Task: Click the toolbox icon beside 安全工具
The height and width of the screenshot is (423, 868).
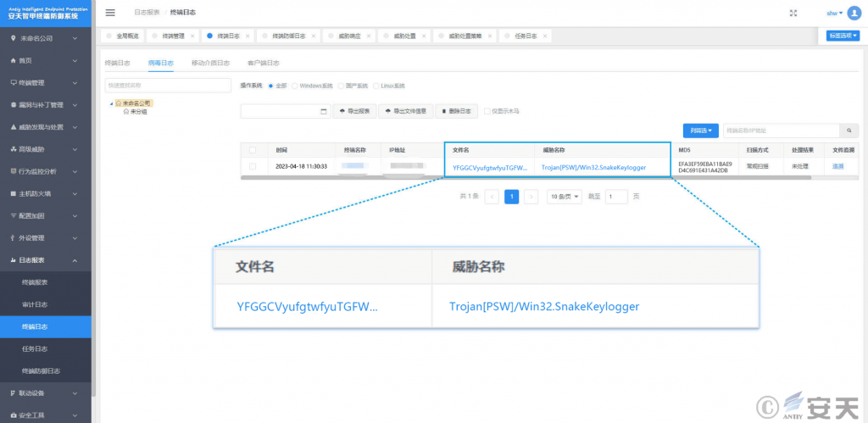Action: click(x=14, y=415)
